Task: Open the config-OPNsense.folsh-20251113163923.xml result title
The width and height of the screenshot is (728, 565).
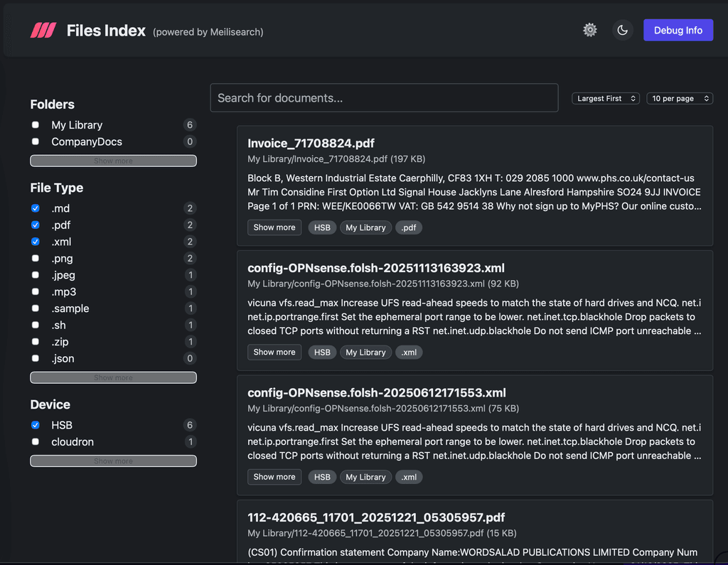Action: [x=375, y=269]
